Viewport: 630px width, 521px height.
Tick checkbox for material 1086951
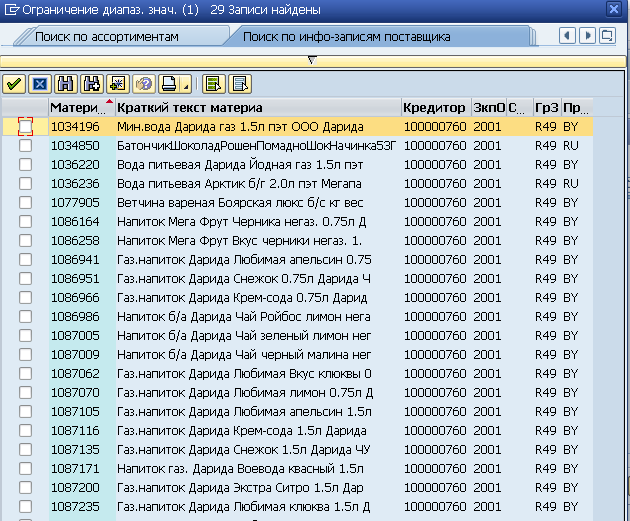[x=25, y=278]
